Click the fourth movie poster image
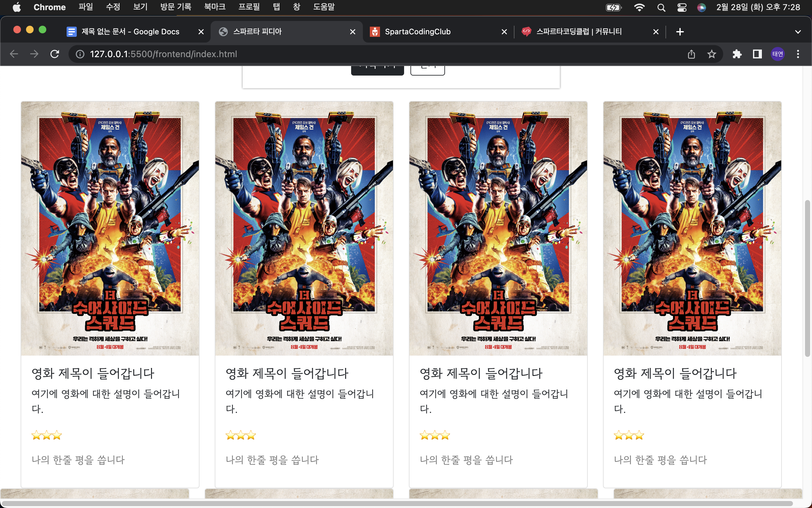This screenshot has height=508, width=812. click(692, 229)
